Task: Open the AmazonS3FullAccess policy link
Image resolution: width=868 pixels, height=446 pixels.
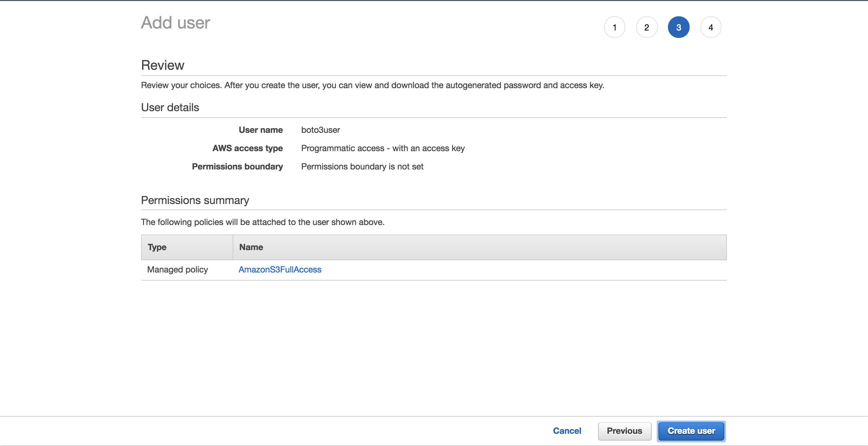Action: [280, 269]
